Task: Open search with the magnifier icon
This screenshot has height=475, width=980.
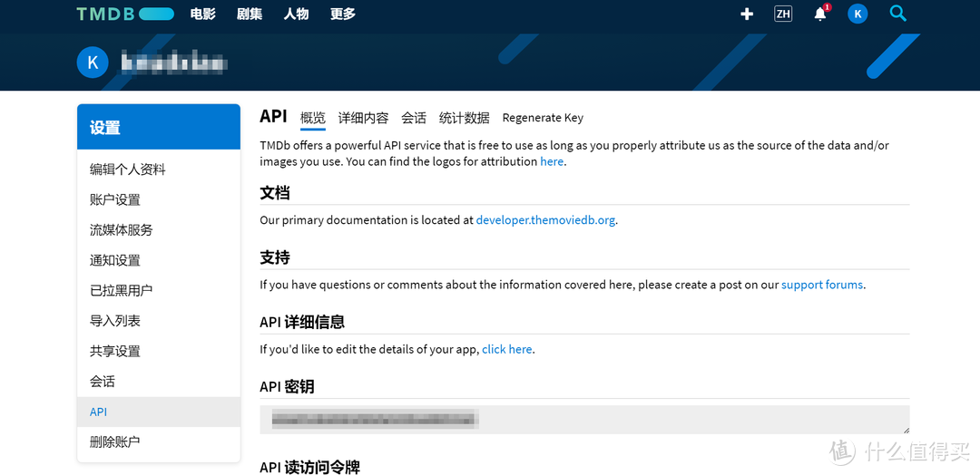Action: 898,13
